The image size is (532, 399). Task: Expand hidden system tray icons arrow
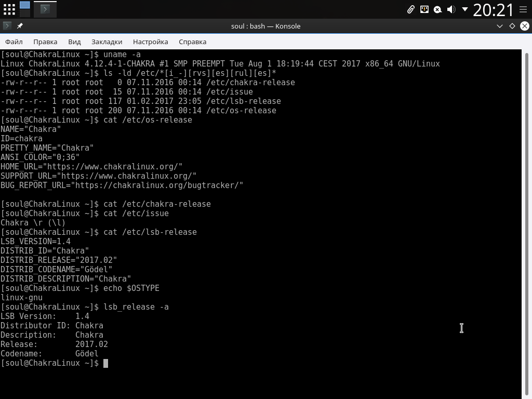(x=465, y=9)
